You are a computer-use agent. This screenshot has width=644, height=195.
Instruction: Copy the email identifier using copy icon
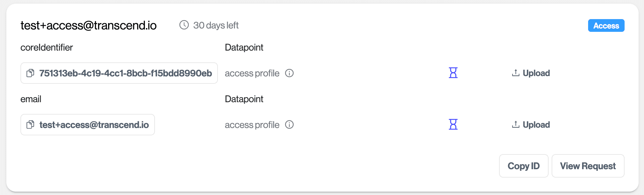pos(30,125)
